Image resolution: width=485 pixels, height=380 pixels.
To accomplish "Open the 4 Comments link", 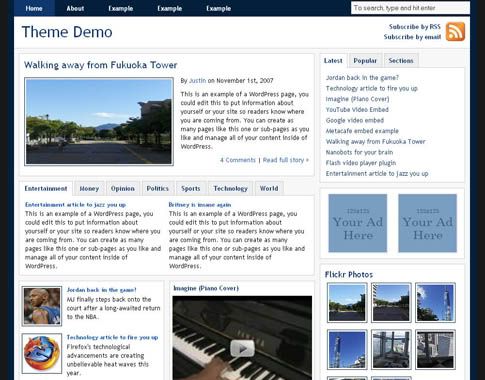I will [238, 160].
